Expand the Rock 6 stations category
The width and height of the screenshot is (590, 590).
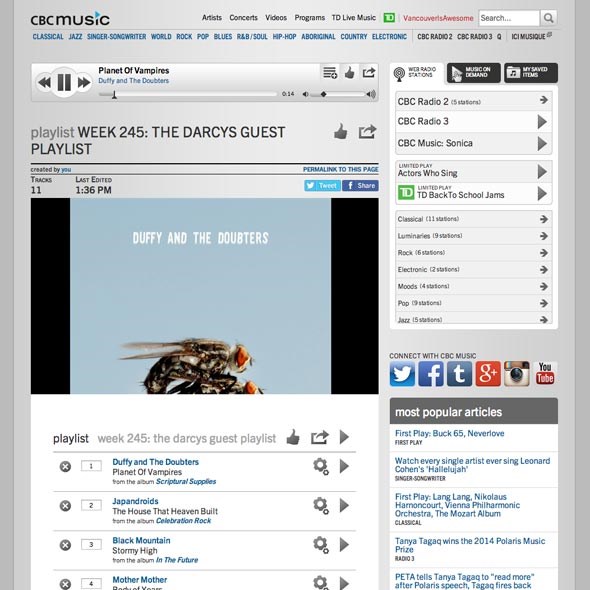(x=473, y=252)
